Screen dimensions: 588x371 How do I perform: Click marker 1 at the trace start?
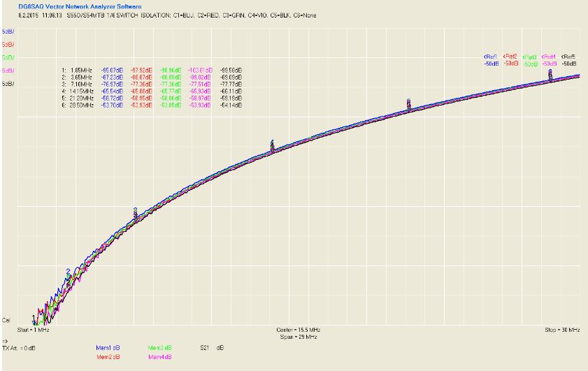click(x=34, y=319)
